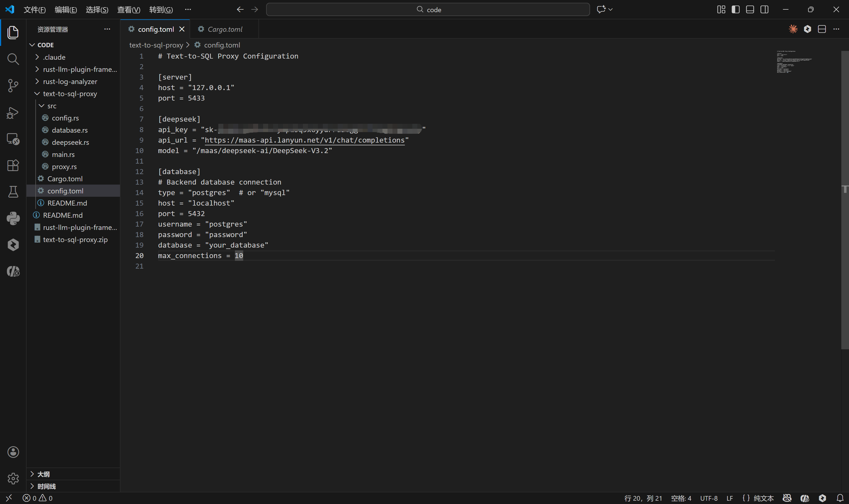Open the Testing flask view

[x=13, y=192]
